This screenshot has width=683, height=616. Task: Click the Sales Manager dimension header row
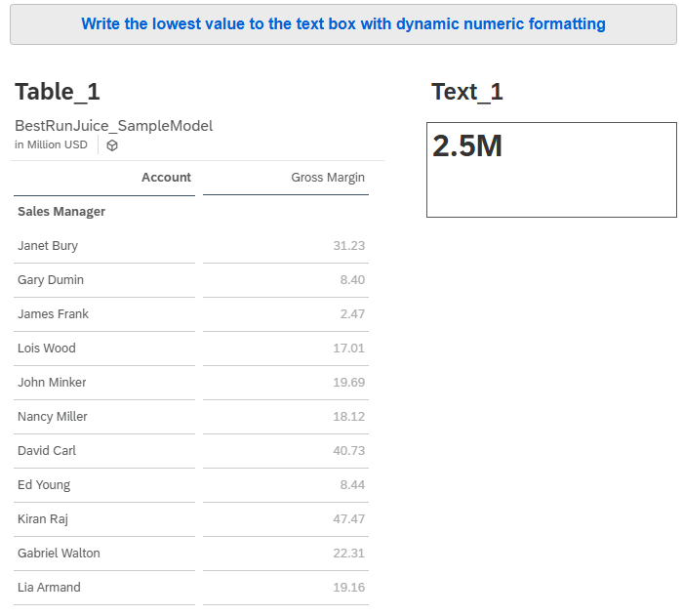point(61,212)
